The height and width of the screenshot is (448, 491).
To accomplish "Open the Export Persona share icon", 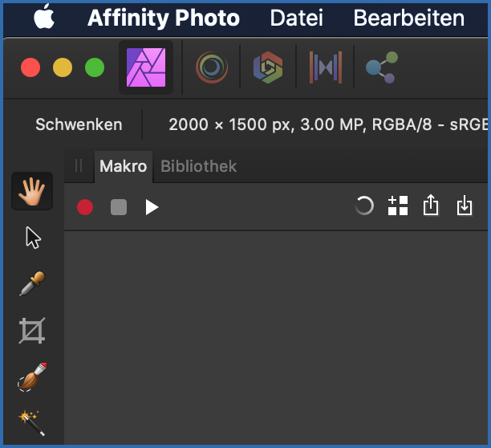I will click(x=380, y=67).
